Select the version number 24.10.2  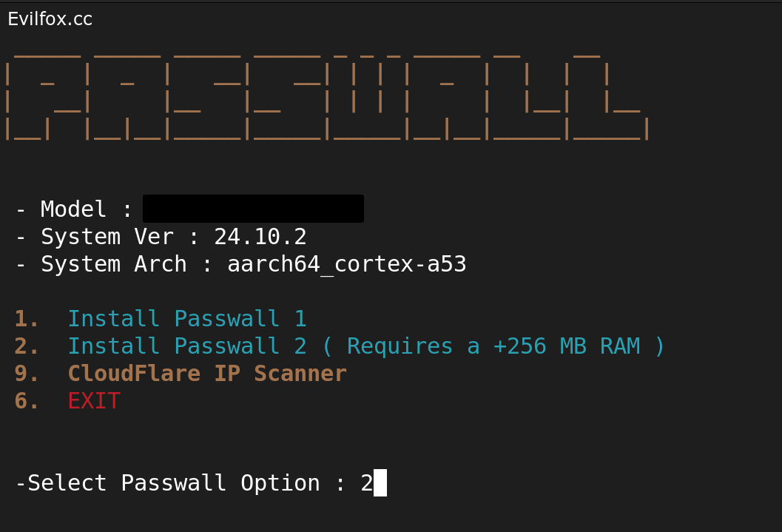(x=260, y=237)
